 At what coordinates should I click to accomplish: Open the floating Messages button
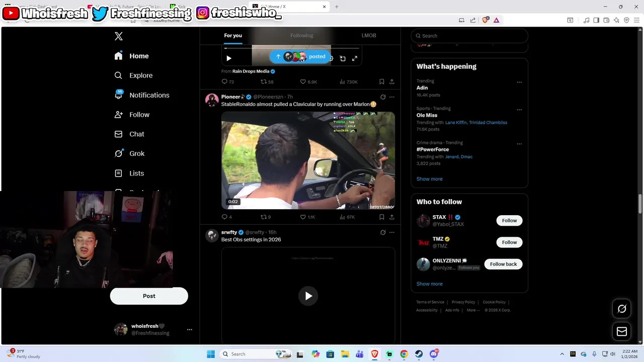point(622,331)
